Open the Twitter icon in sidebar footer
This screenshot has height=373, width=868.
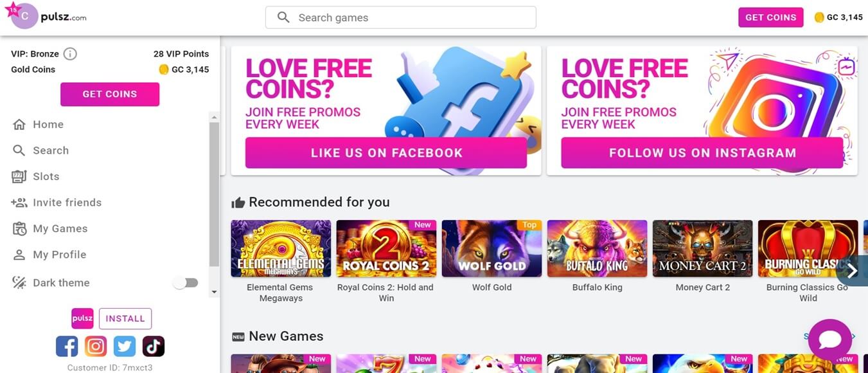click(x=125, y=346)
